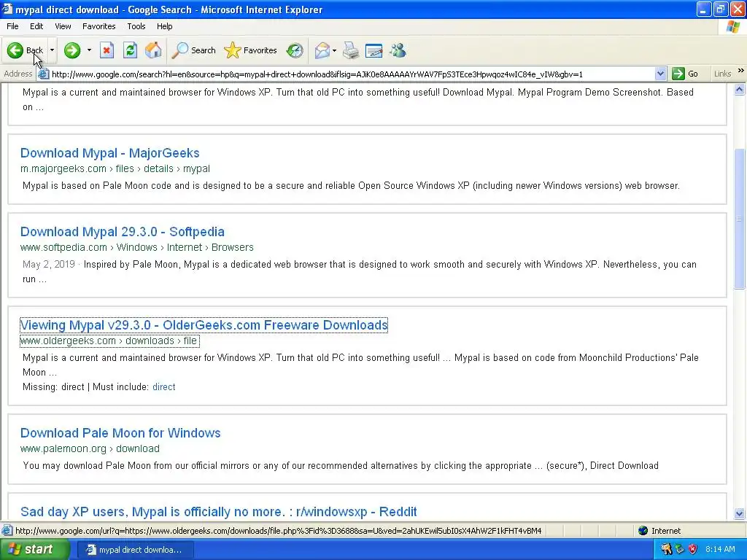Click the red shield security tray icon
The image size is (747, 560).
coord(693,549)
